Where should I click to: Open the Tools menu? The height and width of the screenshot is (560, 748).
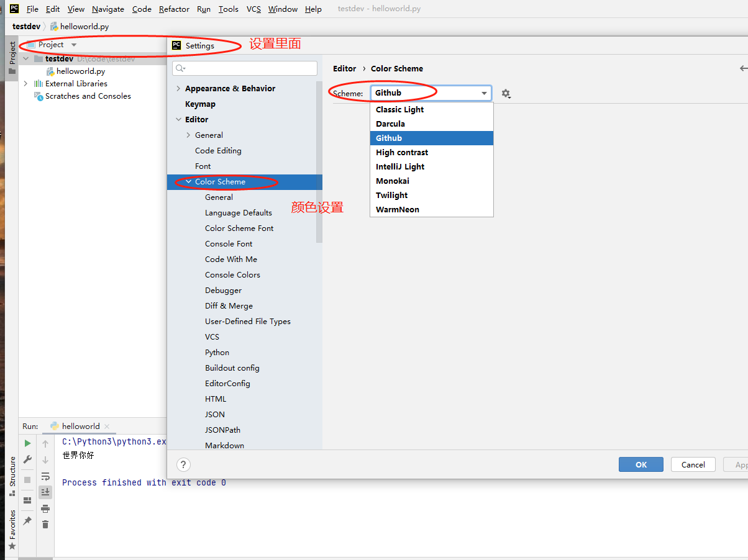pos(229,9)
